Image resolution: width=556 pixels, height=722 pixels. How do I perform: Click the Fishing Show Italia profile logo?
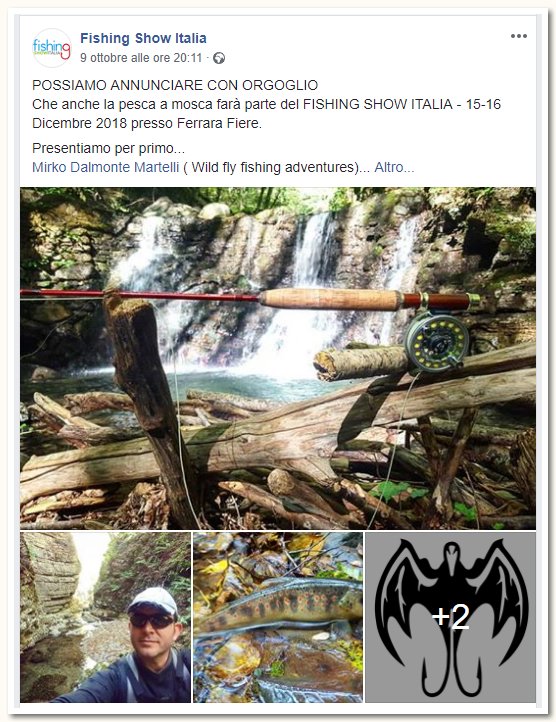(x=52, y=48)
